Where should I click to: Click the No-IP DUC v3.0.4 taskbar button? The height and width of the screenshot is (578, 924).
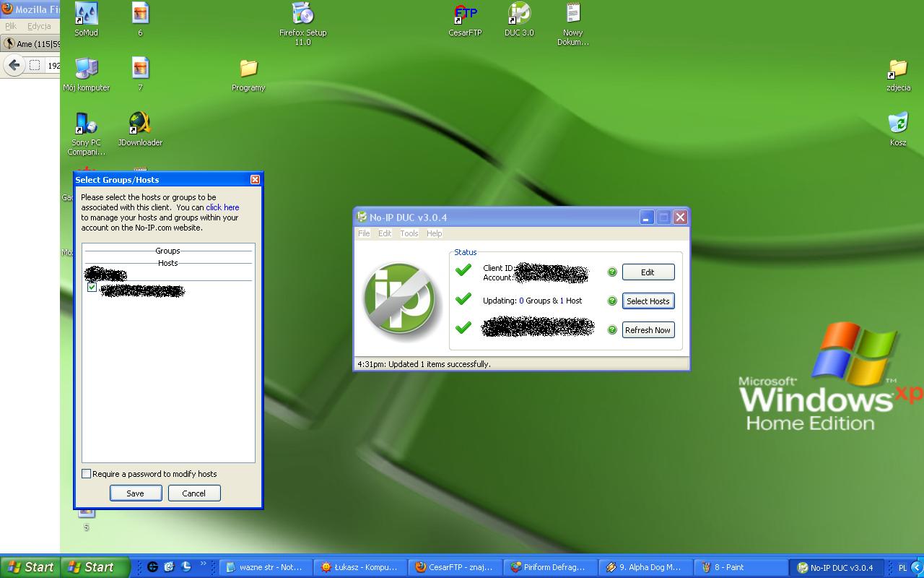(835, 567)
